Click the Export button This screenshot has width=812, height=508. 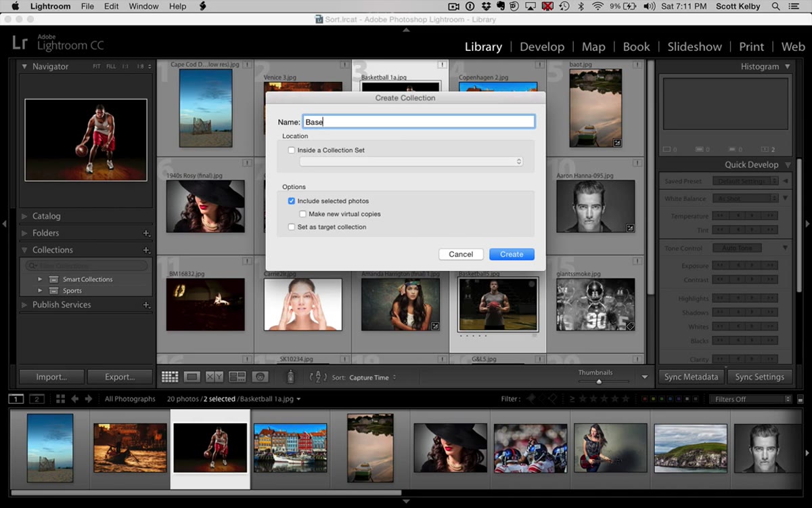click(120, 377)
